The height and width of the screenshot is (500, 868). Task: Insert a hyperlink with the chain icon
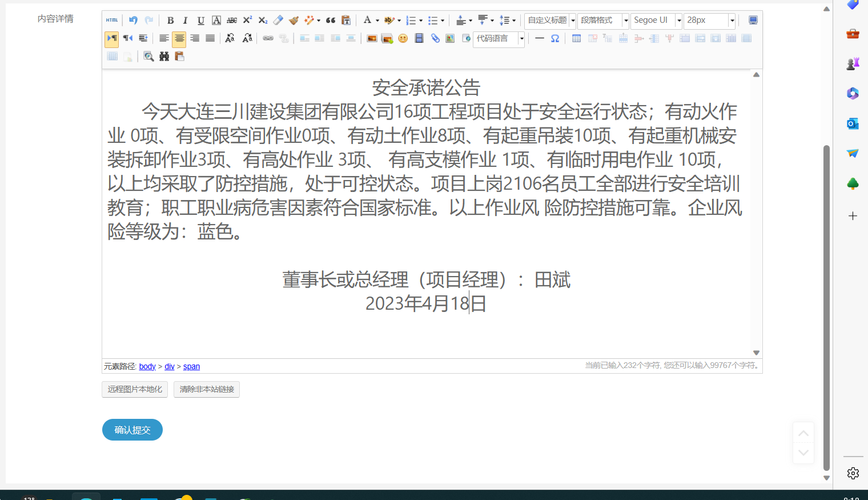[268, 38]
